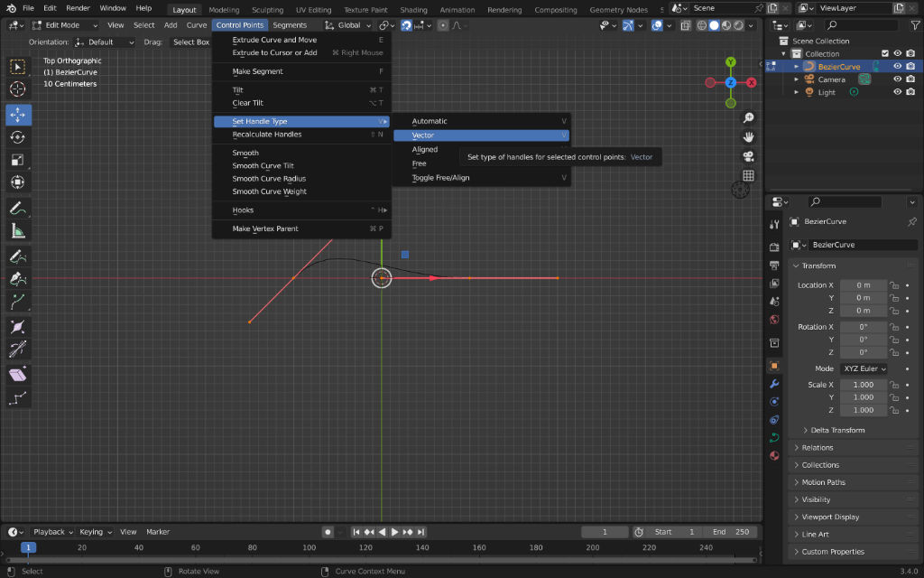Click Recalculate Handles menu entry
This screenshot has width=924, height=578.
click(267, 135)
